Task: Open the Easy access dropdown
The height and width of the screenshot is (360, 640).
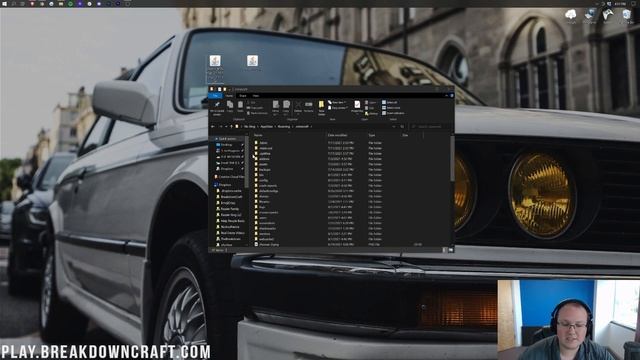Action: (x=338, y=108)
